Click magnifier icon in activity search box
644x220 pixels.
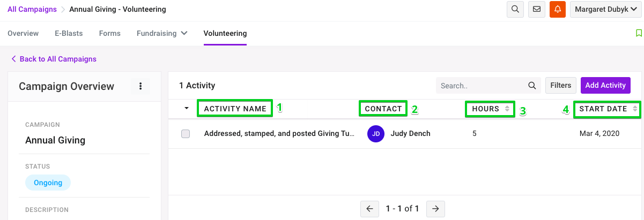pyautogui.click(x=532, y=86)
